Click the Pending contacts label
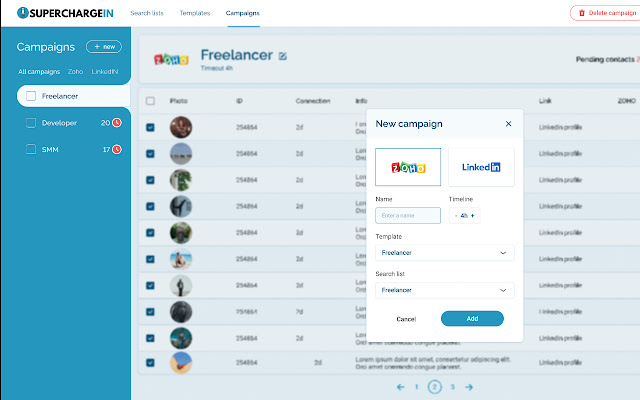The height and width of the screenshot is (400, 640). 605,60
